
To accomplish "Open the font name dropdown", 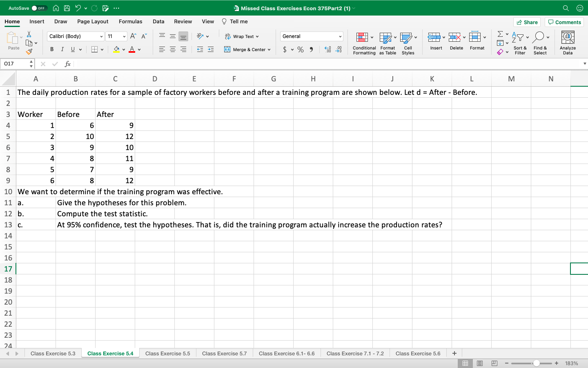I will pyautogui.click(x=75, y=36).
